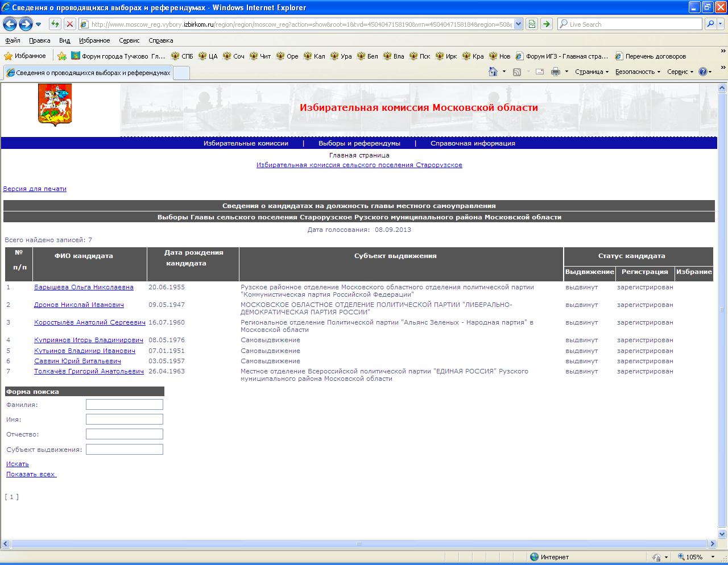Open the recent pages dropdown arrow
The height and width of the screenshot is (565, 728).
38,24
